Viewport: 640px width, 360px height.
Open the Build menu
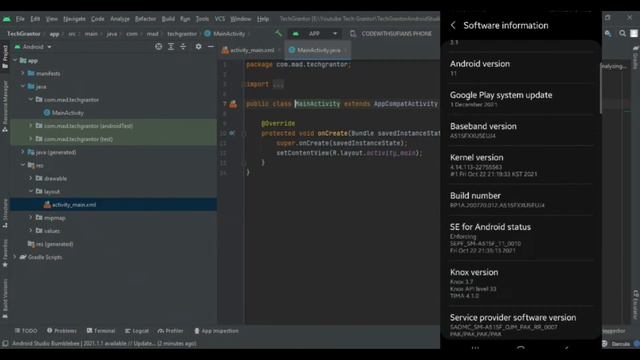(168, 19)
